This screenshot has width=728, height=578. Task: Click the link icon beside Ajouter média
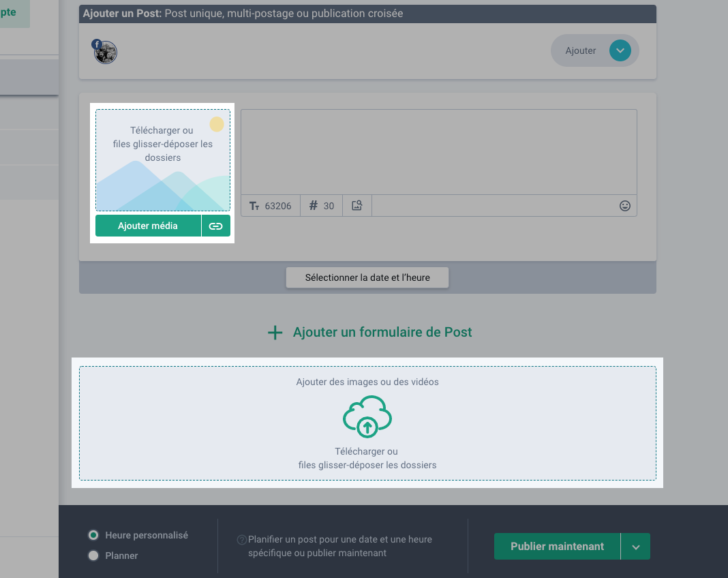[216, 226]
